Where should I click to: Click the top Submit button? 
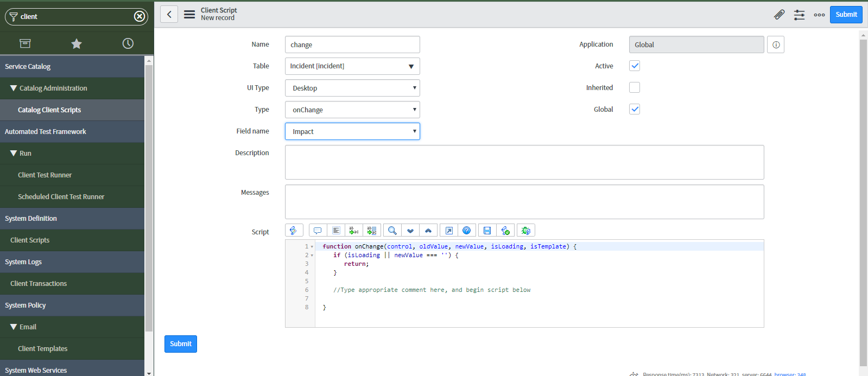[846, 15]
